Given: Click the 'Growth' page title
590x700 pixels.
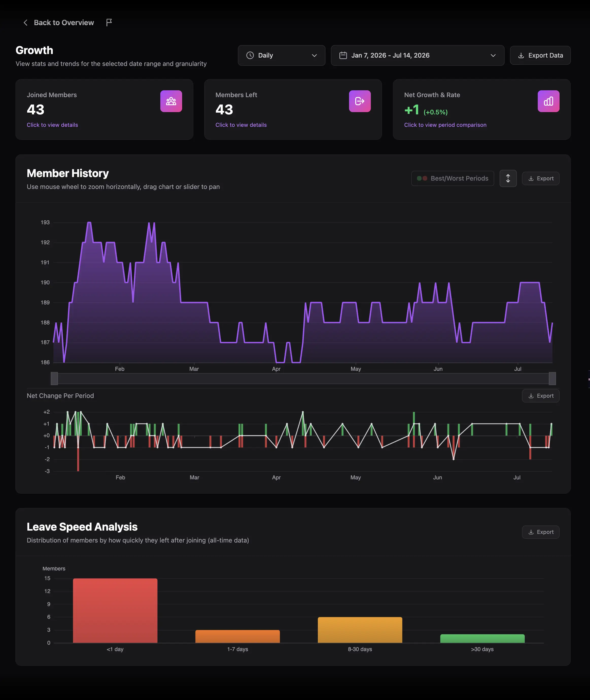Looking at the screenshot, I should (34, 50).
